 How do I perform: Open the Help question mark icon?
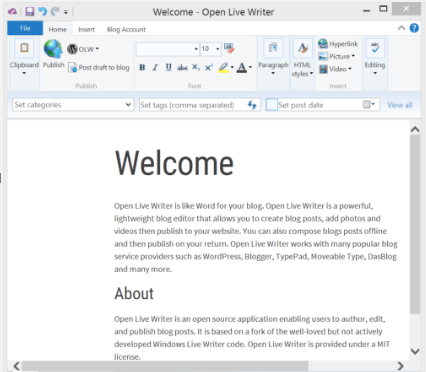coord(414,28)
